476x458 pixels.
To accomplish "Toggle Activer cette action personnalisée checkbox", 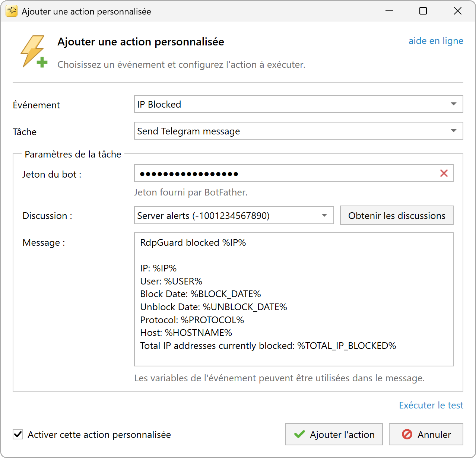I will [18, 434].
